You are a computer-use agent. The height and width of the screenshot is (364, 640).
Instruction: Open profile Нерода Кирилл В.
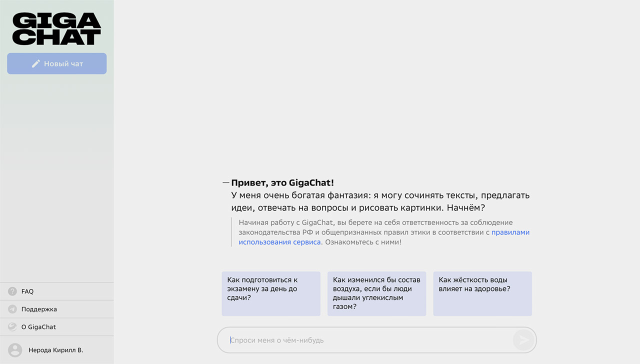coord(57,350)
